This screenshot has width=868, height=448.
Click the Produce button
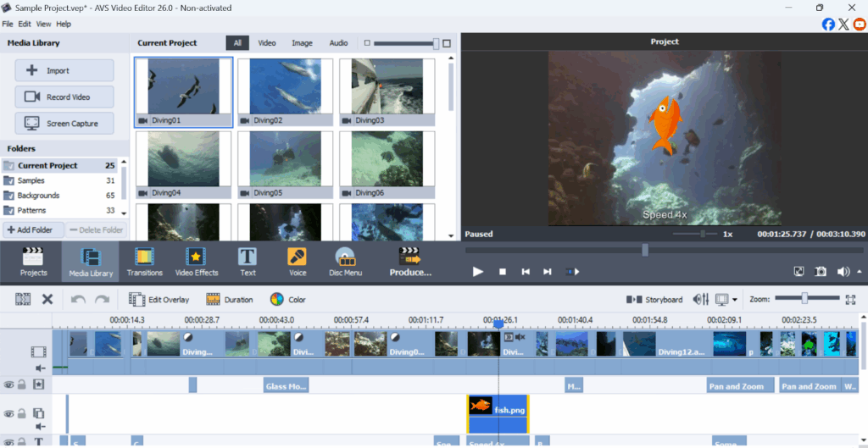pos(410,262)
